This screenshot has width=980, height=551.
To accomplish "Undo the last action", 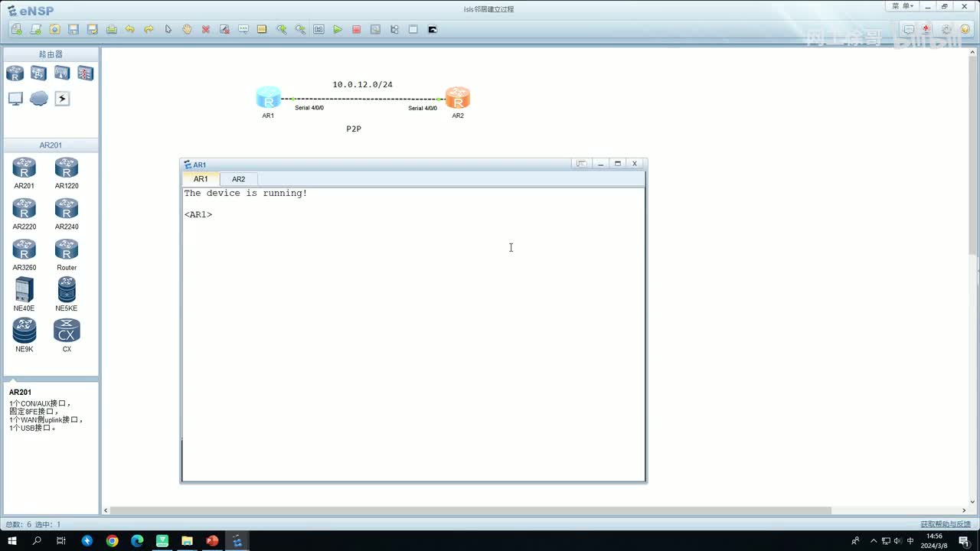I will 130,29.
